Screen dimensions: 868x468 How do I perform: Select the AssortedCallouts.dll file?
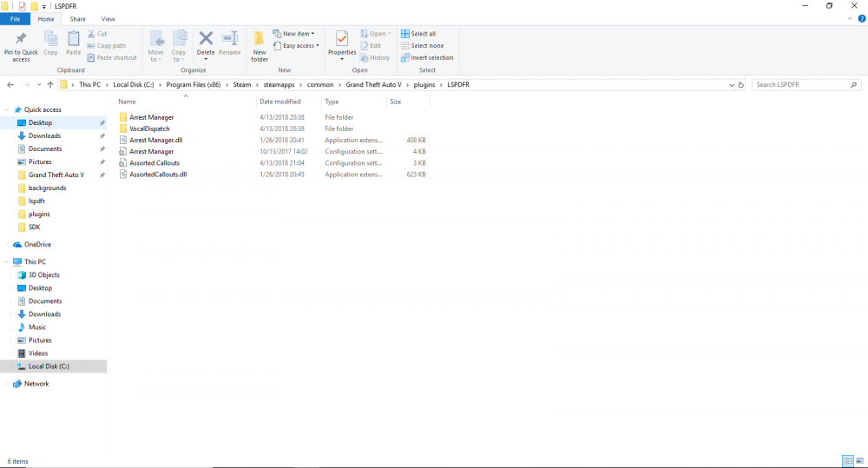(x=158, y=175)
